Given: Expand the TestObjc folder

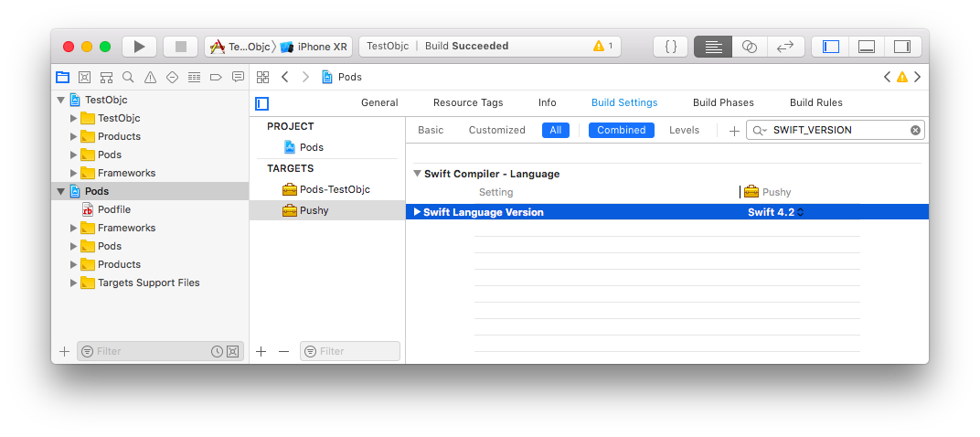Looking at the screenshot, I should tap(74, 118).
